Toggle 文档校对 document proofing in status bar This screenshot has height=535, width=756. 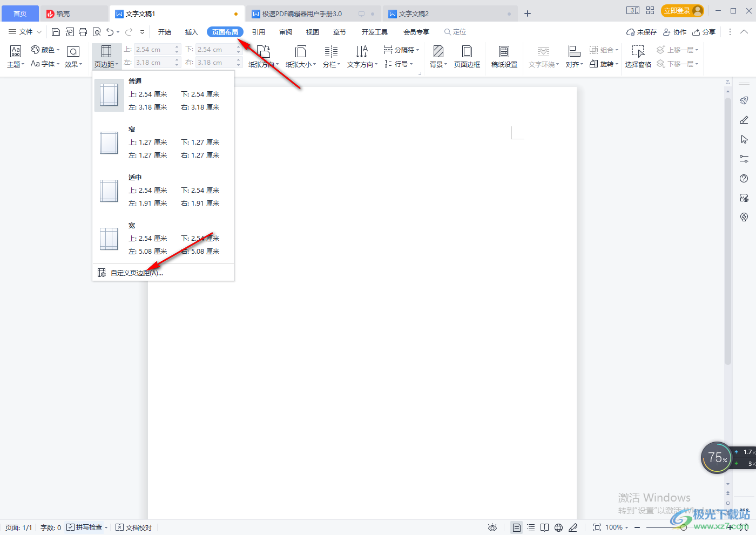[134, 527]
